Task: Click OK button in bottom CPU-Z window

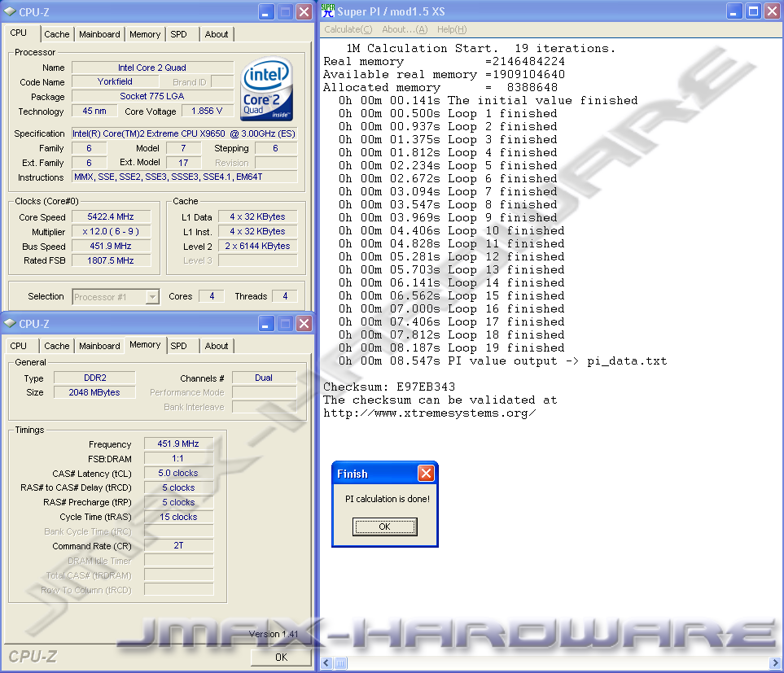Action: point(281,657)
